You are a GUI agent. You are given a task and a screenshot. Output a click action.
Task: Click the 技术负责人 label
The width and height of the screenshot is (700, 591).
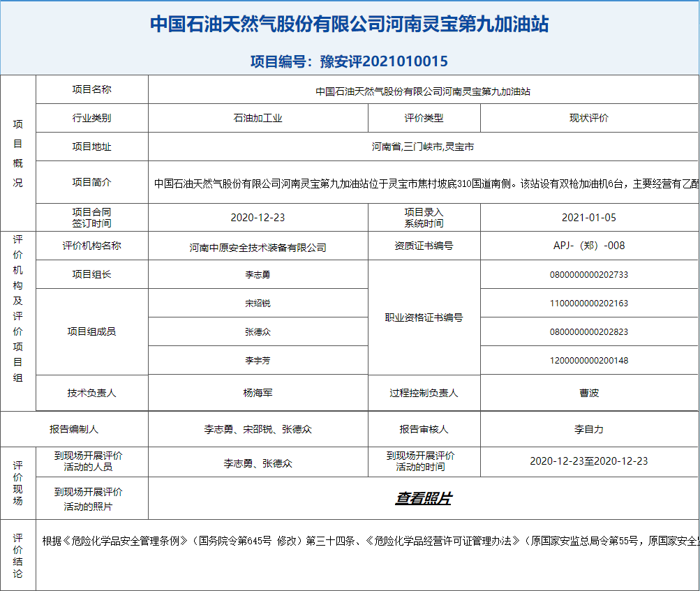pyautogui.click(x=92, y=393)
